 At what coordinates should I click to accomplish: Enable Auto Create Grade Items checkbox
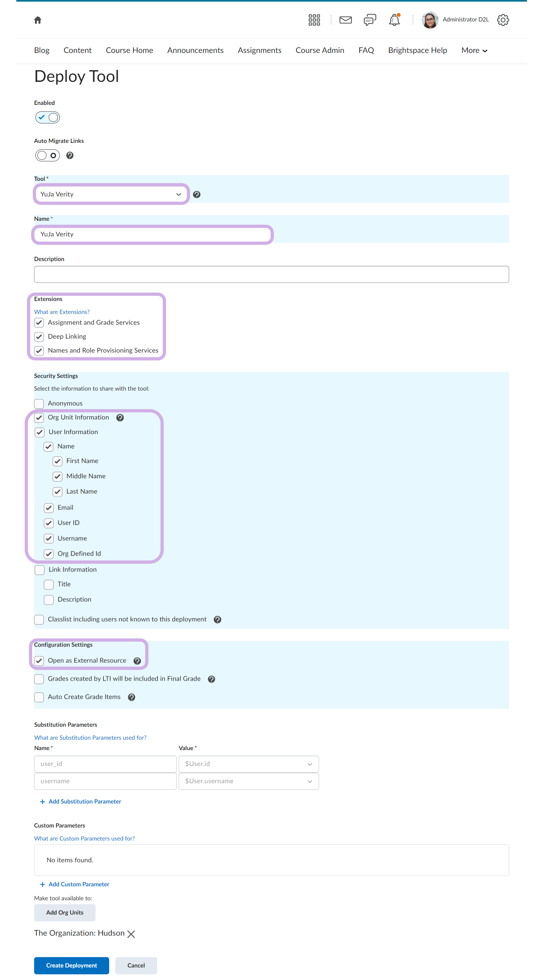[39, 697]
